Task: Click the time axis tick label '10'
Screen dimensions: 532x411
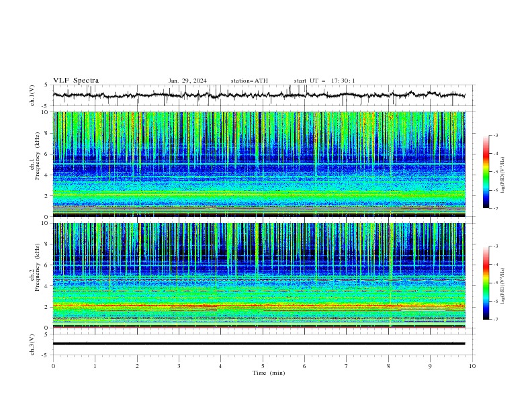Action: tap(472, 366)
